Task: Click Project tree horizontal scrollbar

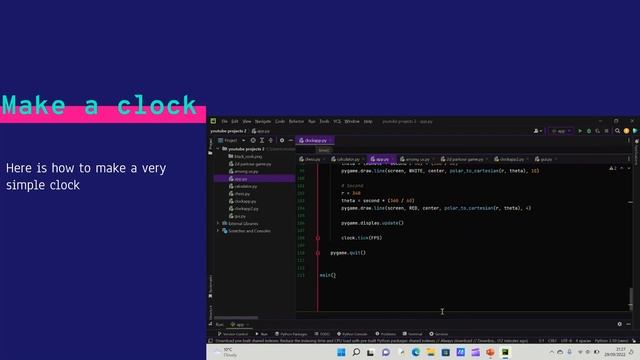Action: (x=236, y=317)
